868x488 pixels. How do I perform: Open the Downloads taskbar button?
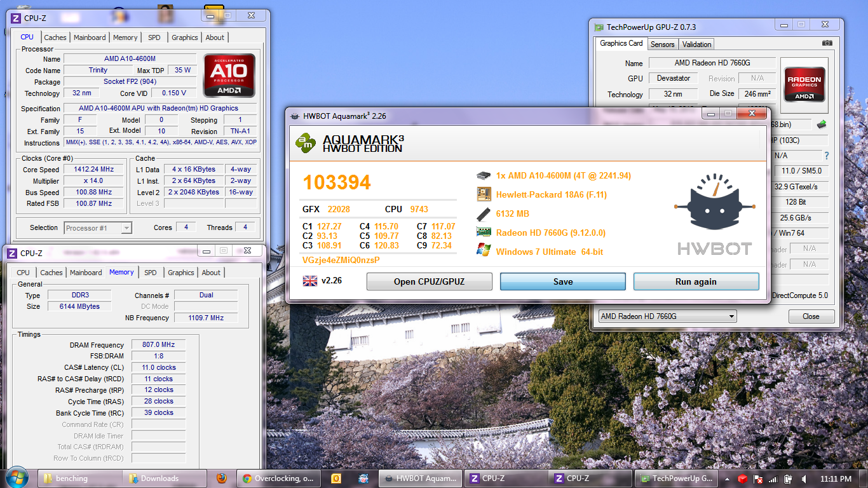click(x=165, y=478)
